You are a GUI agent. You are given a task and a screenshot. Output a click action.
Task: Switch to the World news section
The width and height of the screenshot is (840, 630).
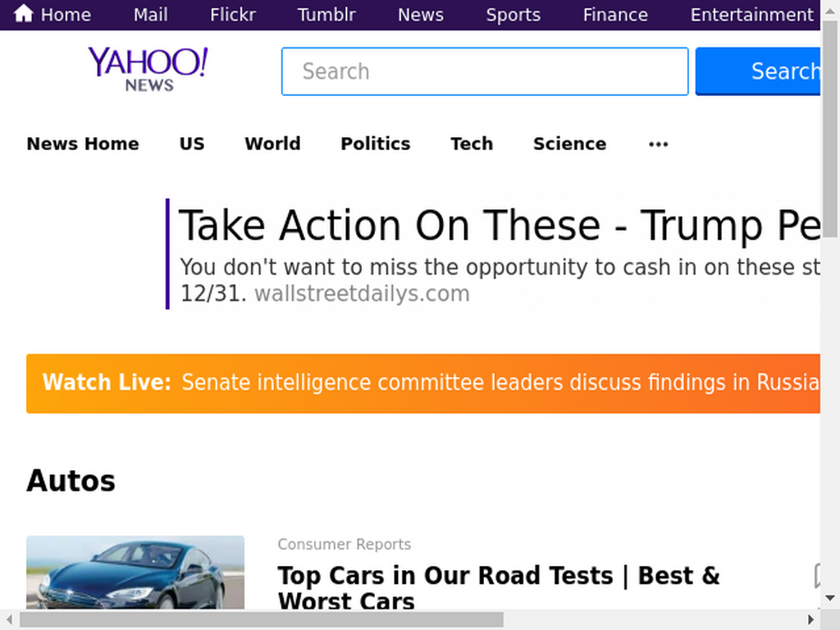(x=272, y=144)
